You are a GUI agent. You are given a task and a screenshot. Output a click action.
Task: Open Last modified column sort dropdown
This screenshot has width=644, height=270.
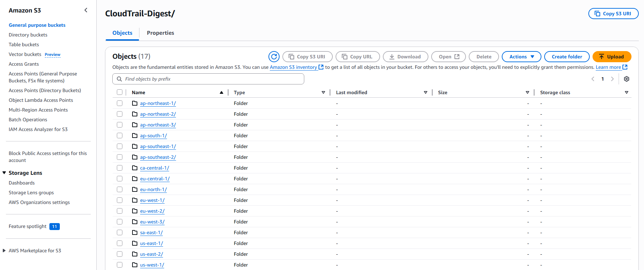point(426,92)
